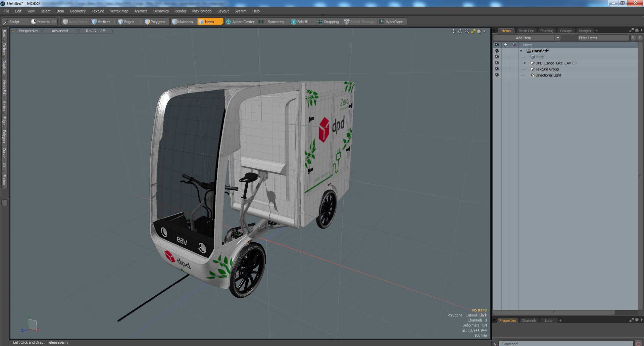Open the WorkPlane options

click(392, 22)
